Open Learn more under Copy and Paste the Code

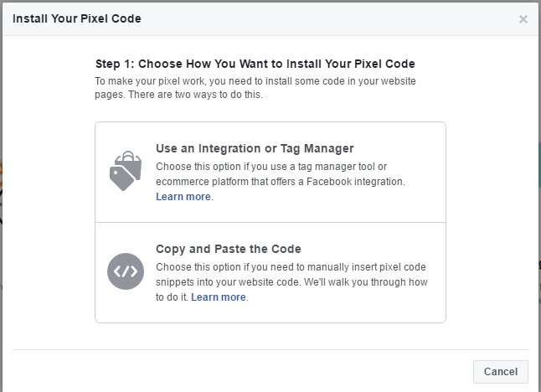pyautogui.click(x=219, y=297)
